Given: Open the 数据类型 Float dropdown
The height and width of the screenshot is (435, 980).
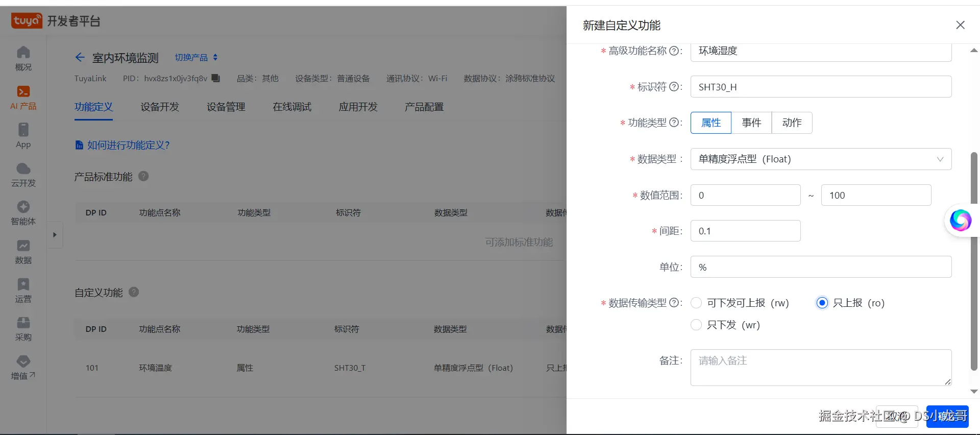Looking at the screenshot, I should (x=821, y=159).
